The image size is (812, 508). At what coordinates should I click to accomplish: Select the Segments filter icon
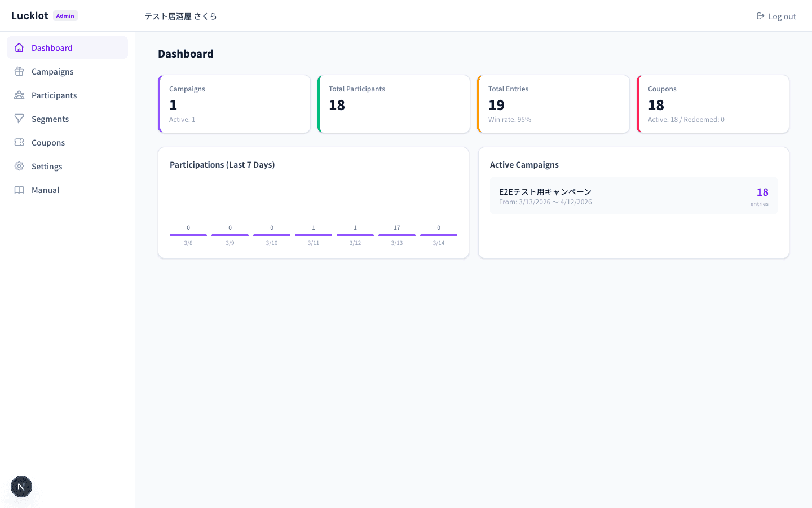point(19,119)
